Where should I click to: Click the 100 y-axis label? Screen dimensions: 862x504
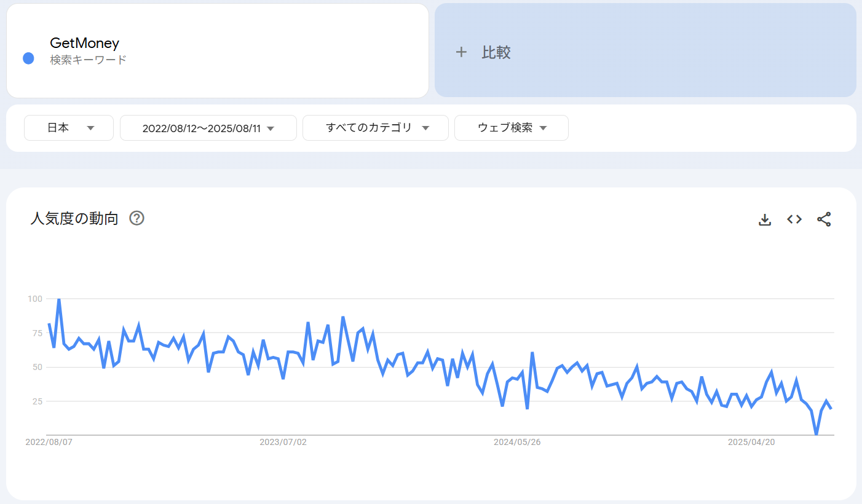pyautogui.click(x=35, y=299)
